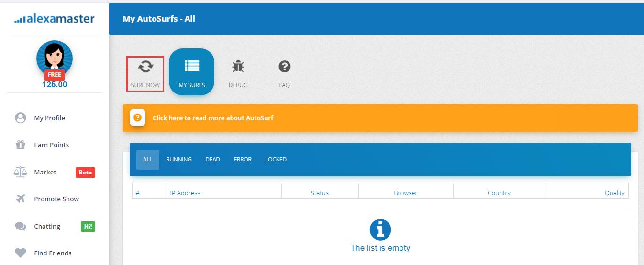Click the Market scales icon
This screenshot has width=644, height=265.
point(20,172)
